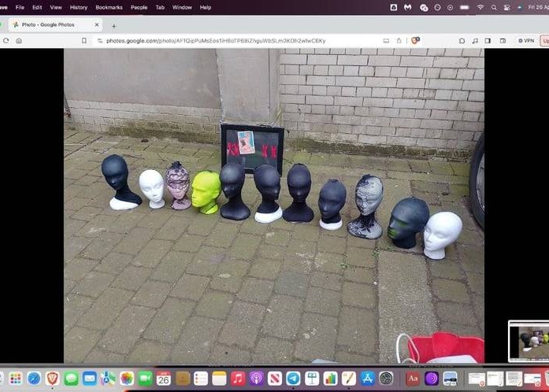Click the share icon in the address bar

[399, 40]
